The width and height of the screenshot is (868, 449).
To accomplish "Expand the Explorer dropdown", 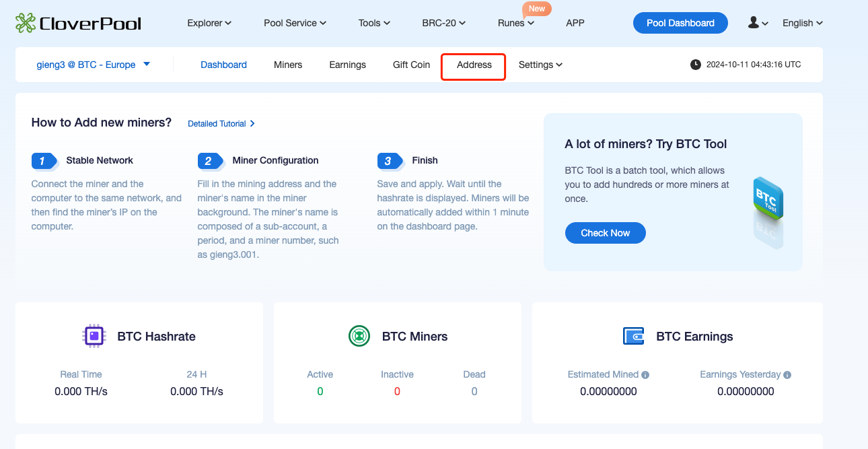I will pyautogui.click(x=209, y=22).
